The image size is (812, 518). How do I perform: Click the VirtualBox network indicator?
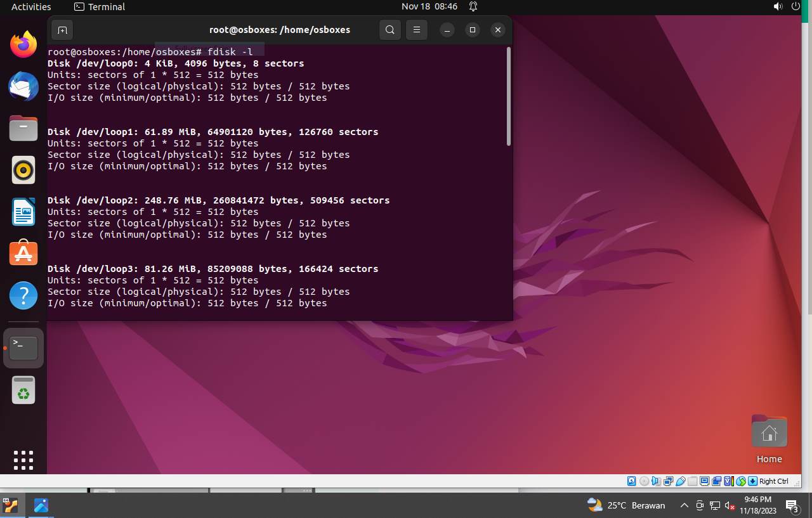pyautogui.click(x=668, y=481)
